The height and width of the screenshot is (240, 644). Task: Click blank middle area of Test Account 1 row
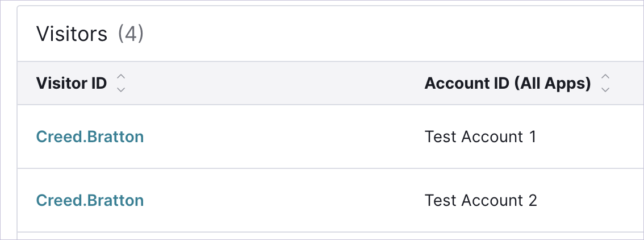pyautogui.click(x=283, y=136)
